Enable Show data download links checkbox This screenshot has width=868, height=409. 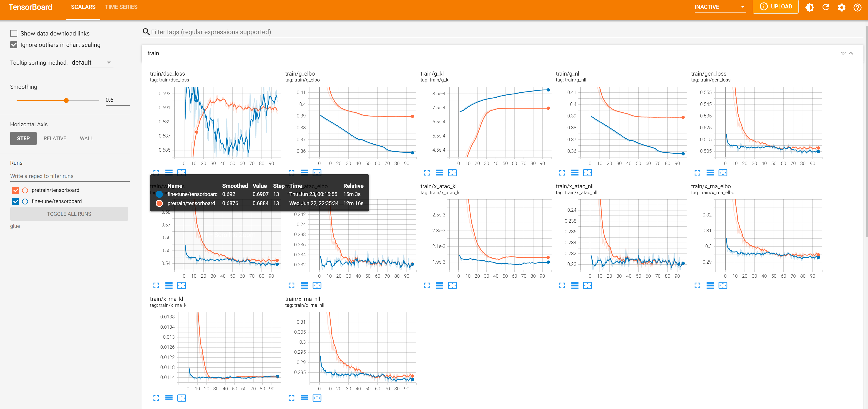point(14,33)
